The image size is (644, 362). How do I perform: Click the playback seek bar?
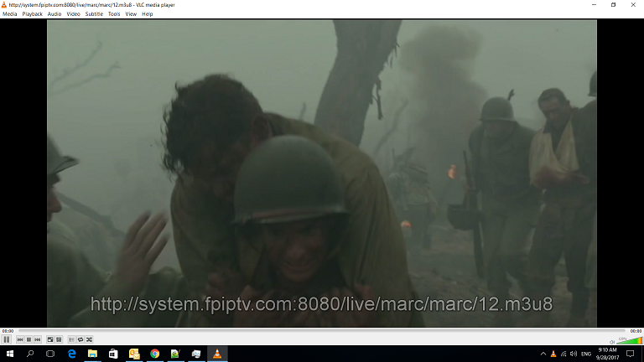point(322,330)
